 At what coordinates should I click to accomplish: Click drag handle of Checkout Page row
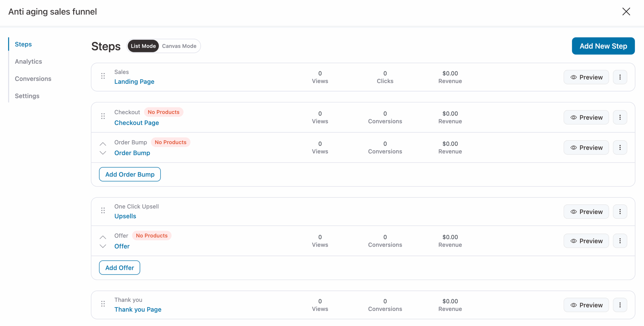[x=103, y=116]
